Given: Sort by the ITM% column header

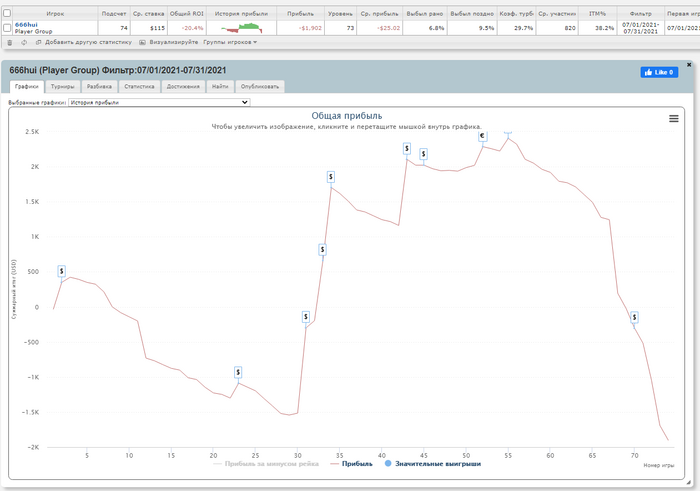Looking at the screenshot, I should point(597,13).
